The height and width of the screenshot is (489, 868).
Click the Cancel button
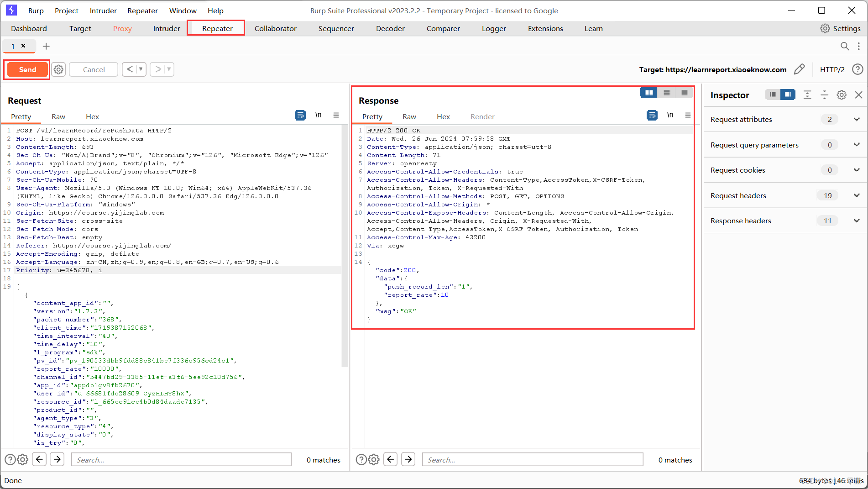click(x=94, y=69)
